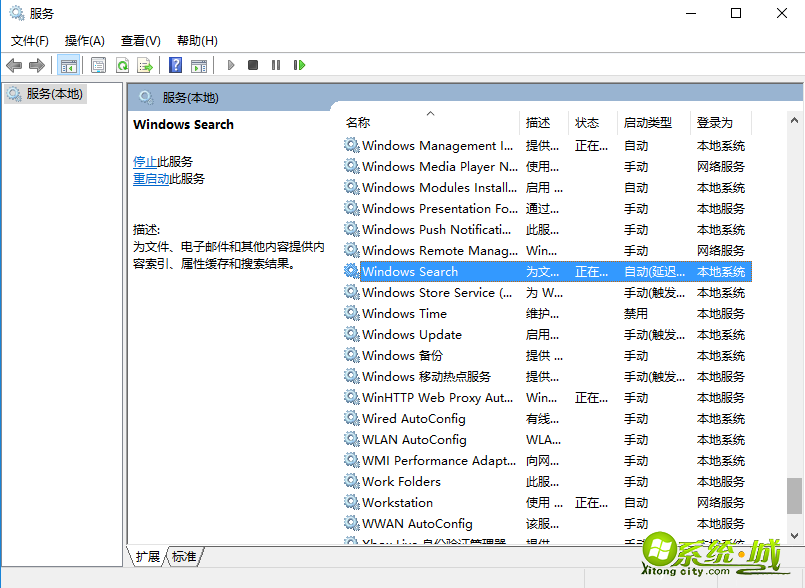Toggle the action pane toolbar icon

click(199, 64)
